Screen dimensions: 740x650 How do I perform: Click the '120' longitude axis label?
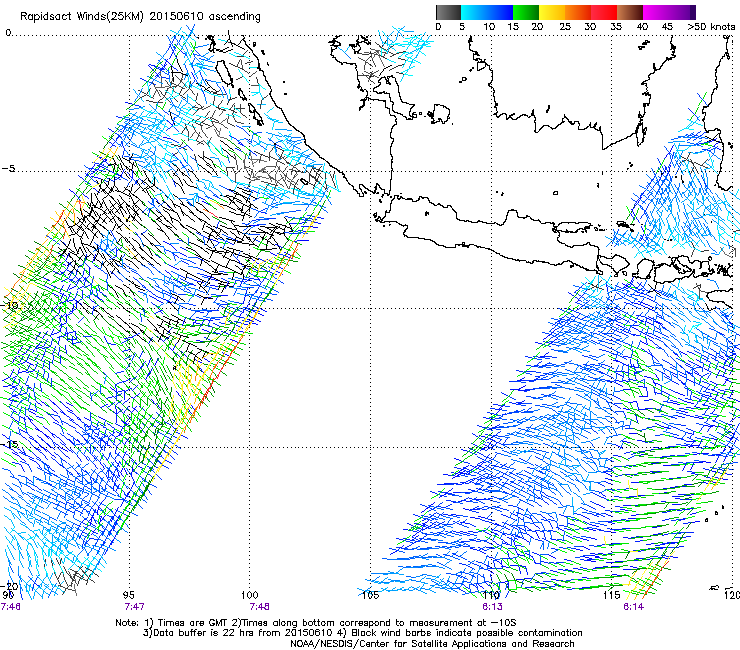[x=732, y=595]
